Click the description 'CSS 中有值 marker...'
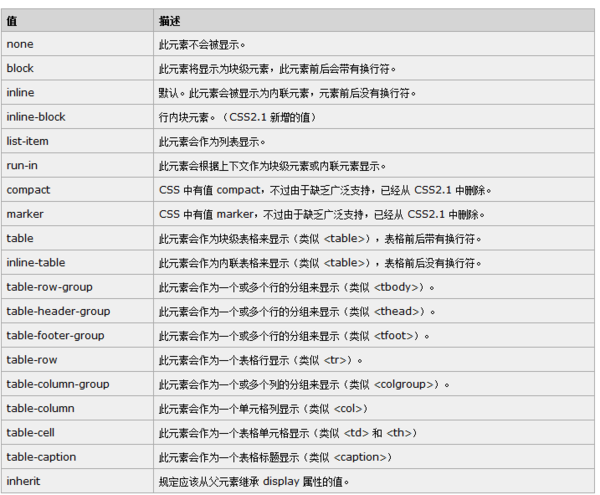600x495 pixels. [322, 214]
